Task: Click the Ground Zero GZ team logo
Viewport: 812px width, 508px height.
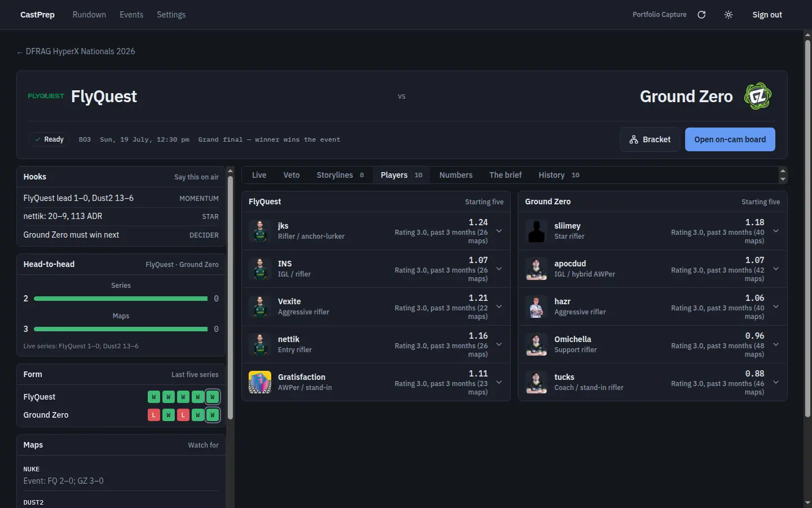Action: pyautogui.click(x=758, y=96)
